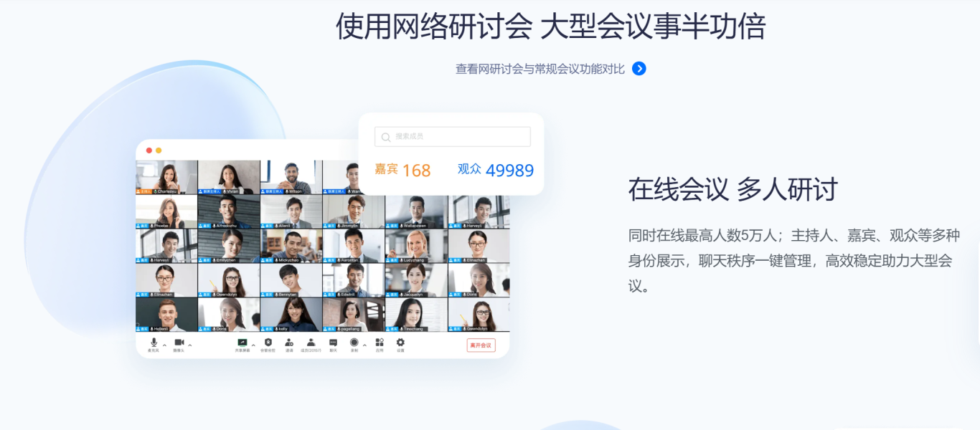Expand share screen options caret
980x430 pixels.
point(253,345)
